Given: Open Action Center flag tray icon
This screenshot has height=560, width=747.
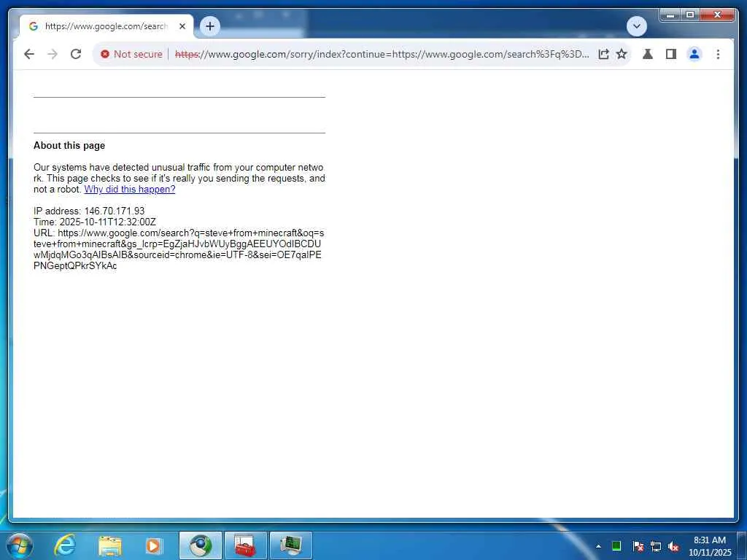Looking at the screenshot, I should point(638,546).
